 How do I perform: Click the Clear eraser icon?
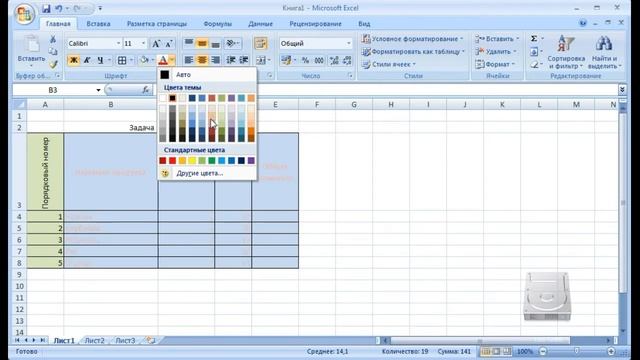534,64
